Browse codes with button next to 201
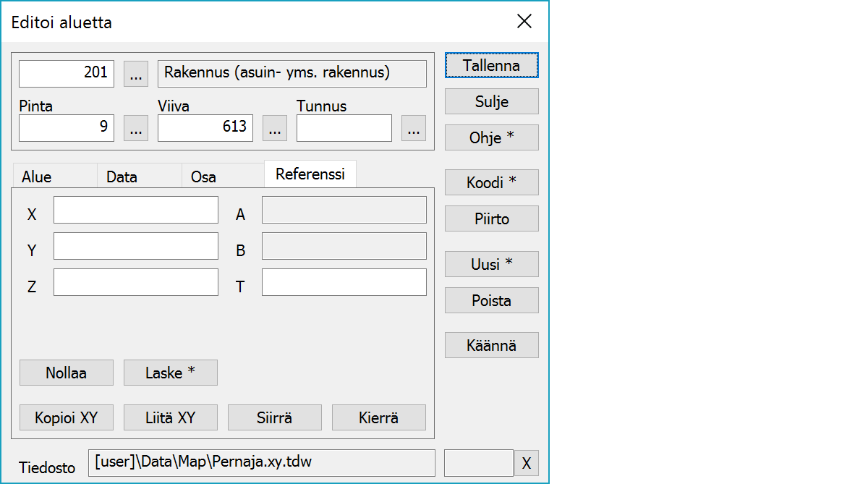The height and width of the screenshot is (484, 868). (x=136, y=74)
